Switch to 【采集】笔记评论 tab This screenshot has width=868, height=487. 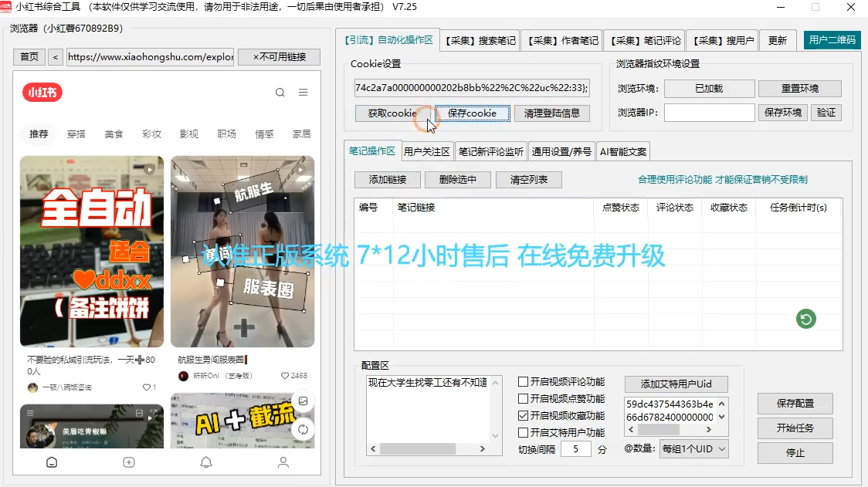[x=645, y=41]
